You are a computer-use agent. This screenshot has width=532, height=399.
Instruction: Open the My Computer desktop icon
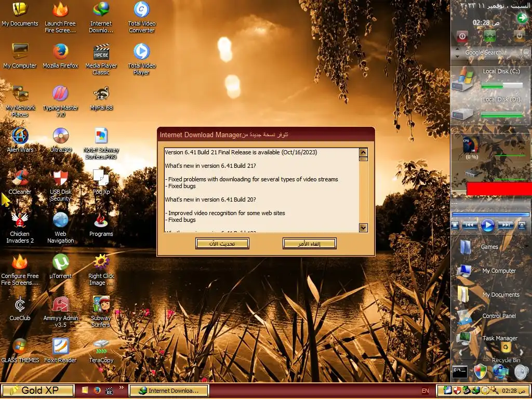tap(20, 56)
